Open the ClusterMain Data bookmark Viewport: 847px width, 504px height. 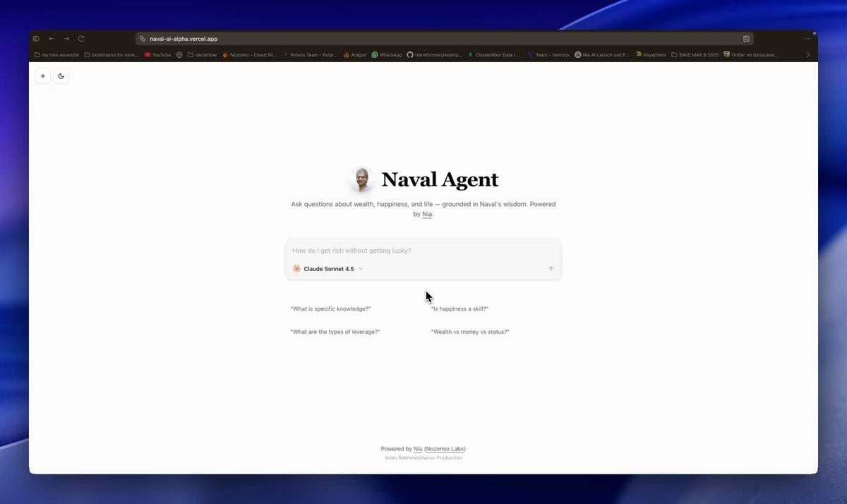(x=493, y=54)
